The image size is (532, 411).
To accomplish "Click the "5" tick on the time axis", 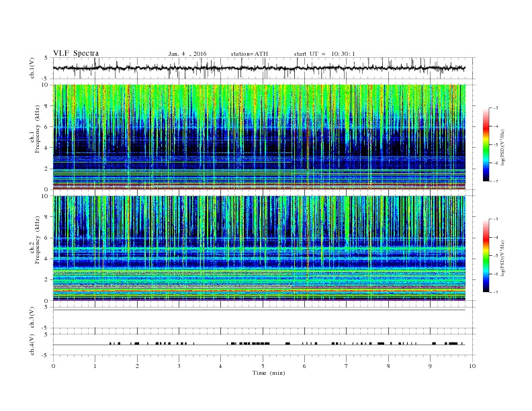I will 263,366.
